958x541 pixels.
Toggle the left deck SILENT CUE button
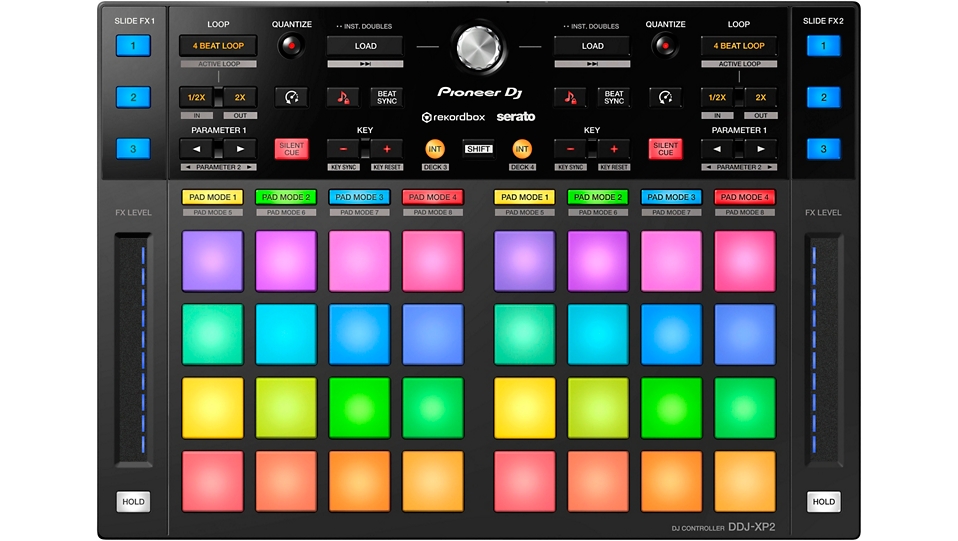pyautogui.click(x=291, y=149)
